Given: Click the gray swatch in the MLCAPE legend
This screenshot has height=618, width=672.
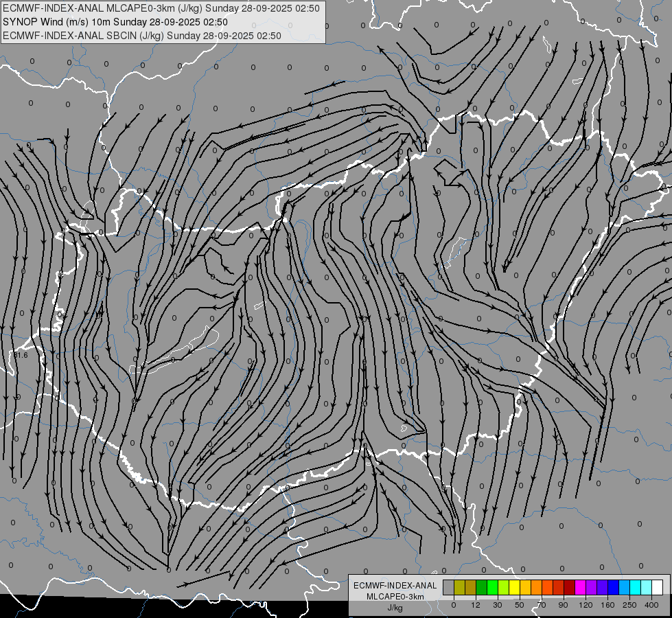Looking at the screenshot, I should [449, 587].
